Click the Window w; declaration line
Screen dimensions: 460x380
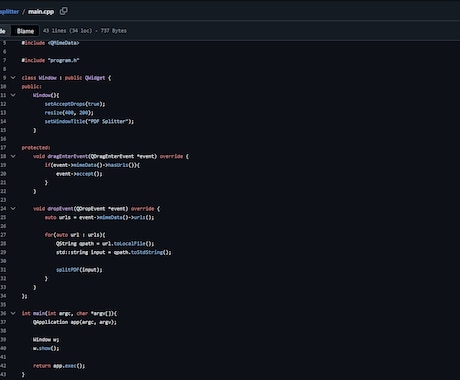coord(46,339)
